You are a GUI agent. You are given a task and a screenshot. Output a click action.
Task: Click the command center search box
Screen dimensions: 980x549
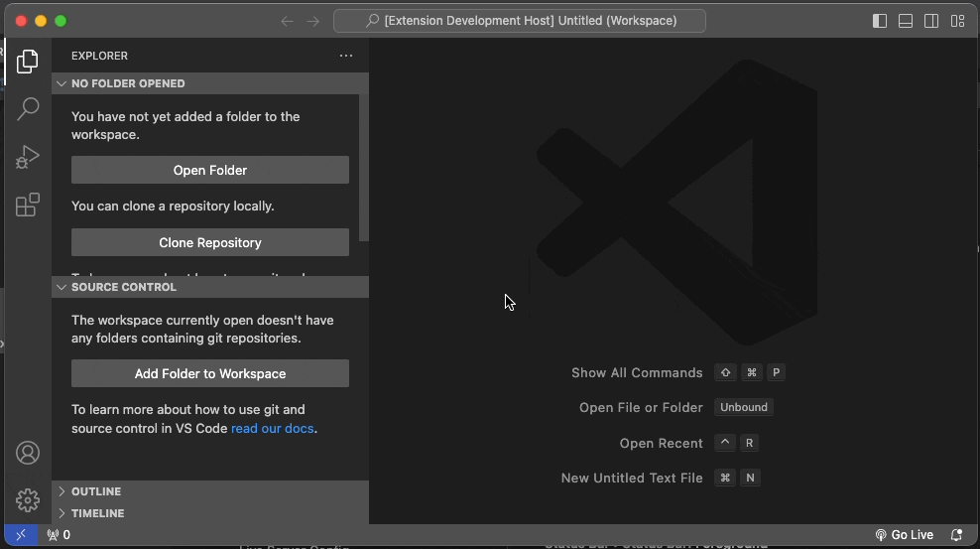point(520,21)
